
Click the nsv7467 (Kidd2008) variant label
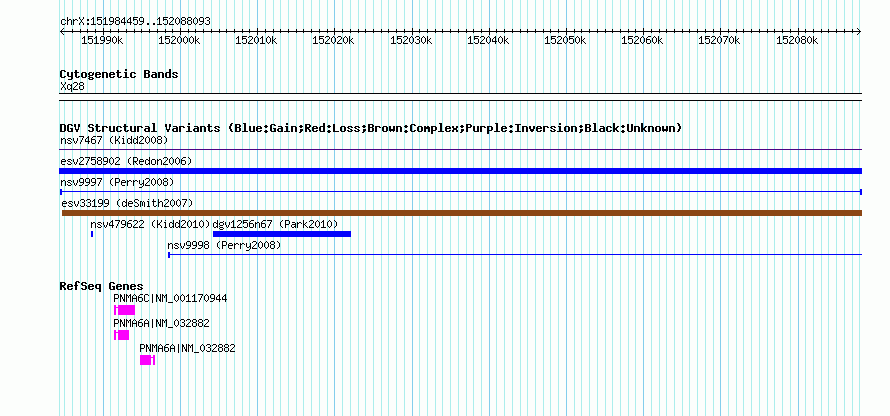114,140
